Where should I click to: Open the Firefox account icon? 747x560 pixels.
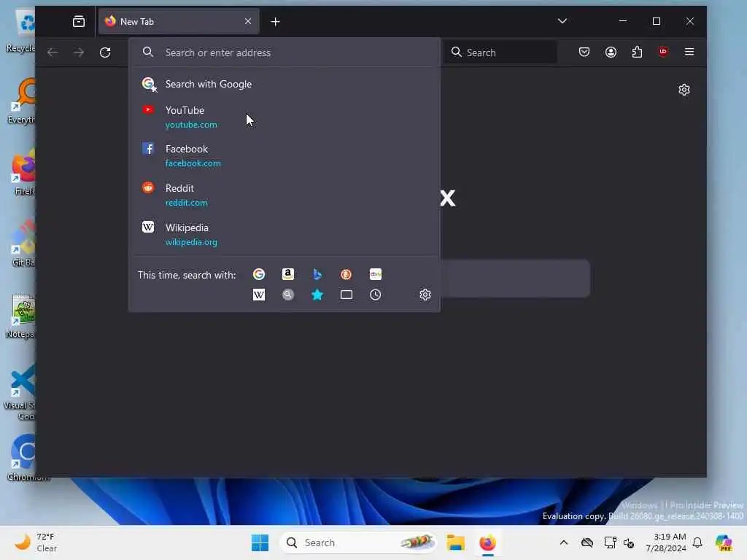click(611, 52)
